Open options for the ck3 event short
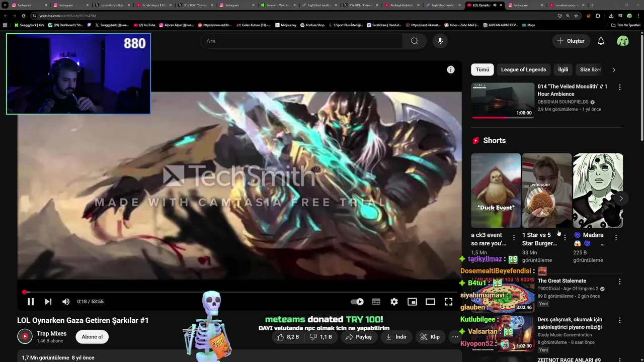Viewport: 644px width, 362px height. [x=514, y=237]
